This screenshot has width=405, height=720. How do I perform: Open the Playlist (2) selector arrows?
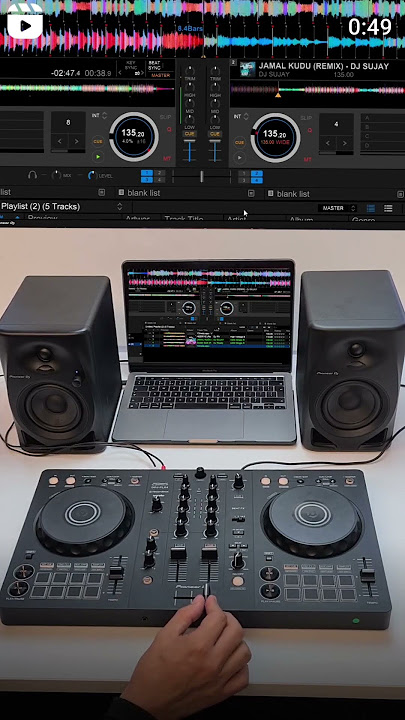[x=120, y=207]
